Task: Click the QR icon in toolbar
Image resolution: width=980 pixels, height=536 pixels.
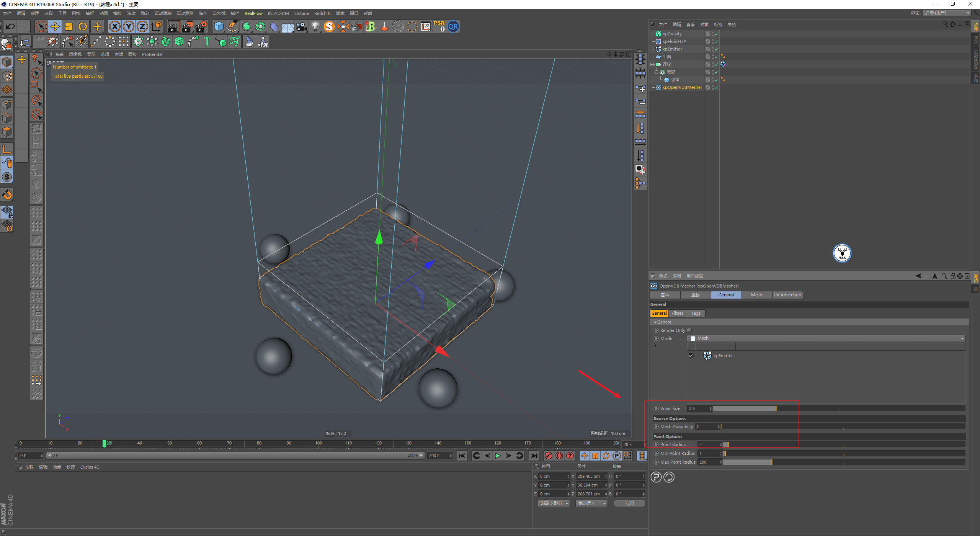Action: 453,27
